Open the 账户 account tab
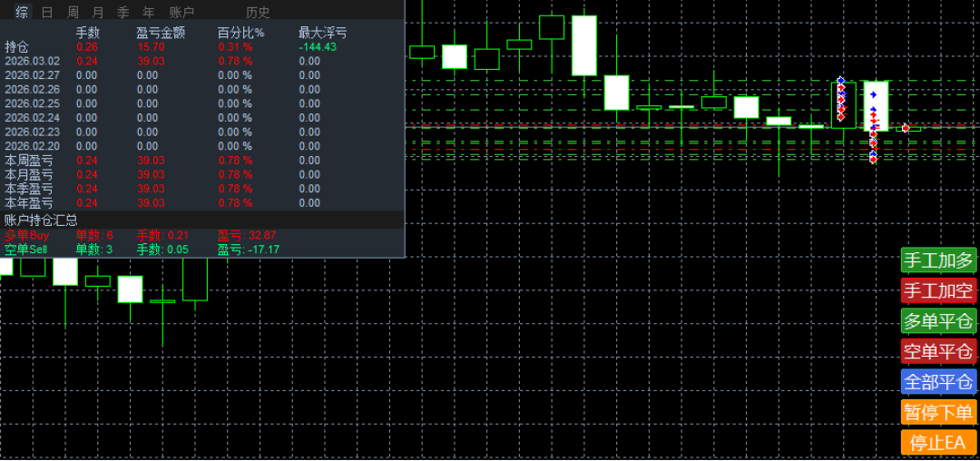The height and width of the screenshot is (461, 980). tap(182, 12)
